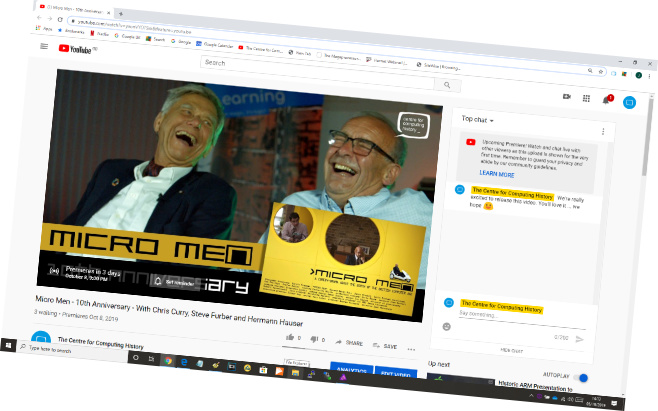This screenshot has width=658, height=411.
Task: Click the YouTube search field
Action: click(x=318, y=72)
